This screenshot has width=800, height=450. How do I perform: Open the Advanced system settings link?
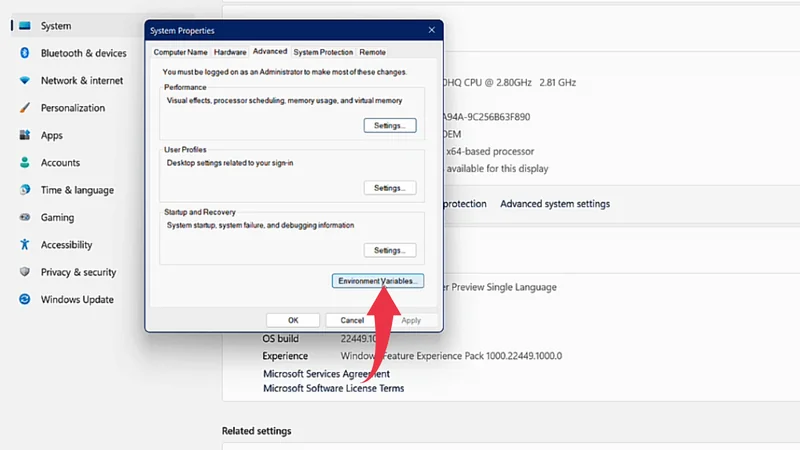554,204
